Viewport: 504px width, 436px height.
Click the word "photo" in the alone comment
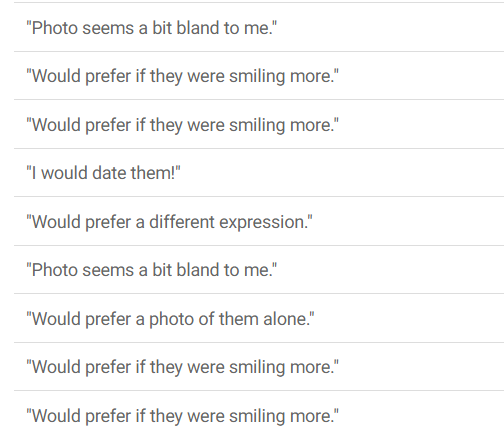(x=171, y=320)
